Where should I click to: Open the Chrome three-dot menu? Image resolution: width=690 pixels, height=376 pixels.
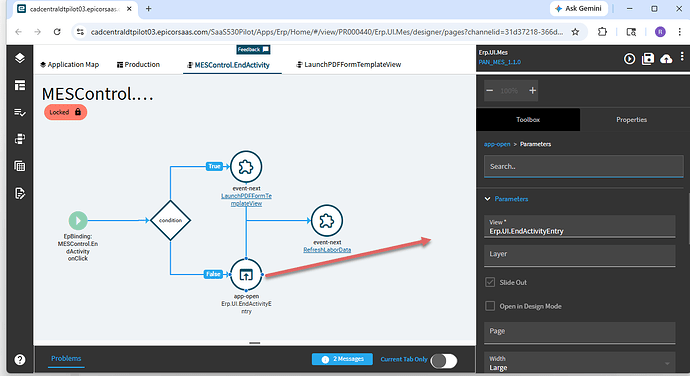680,32
